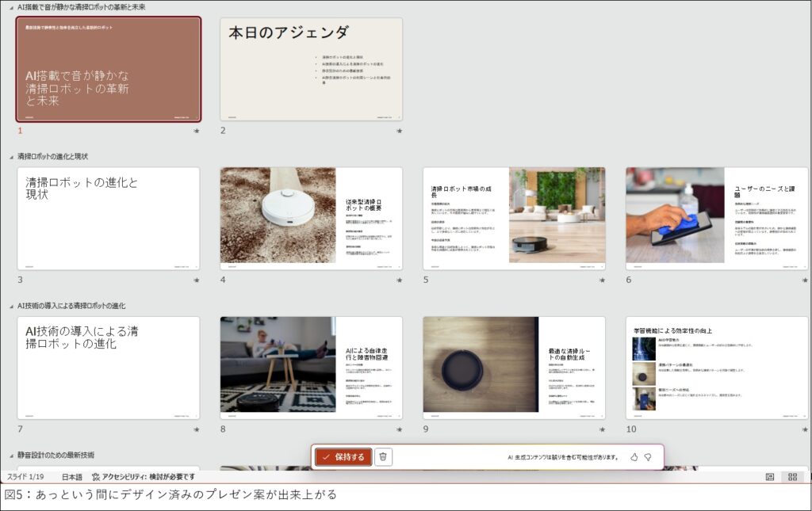Collapse the section 清掃ロボットの進化と現状
The width and height of the screenshot is (812, 511).
point(11,157)
